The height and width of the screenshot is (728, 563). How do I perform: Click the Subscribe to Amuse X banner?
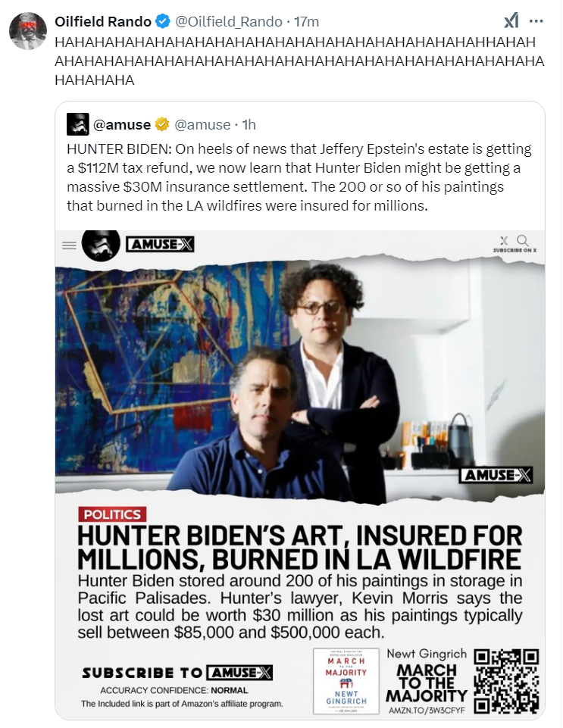pyautogui.click(x=177, y=673)
